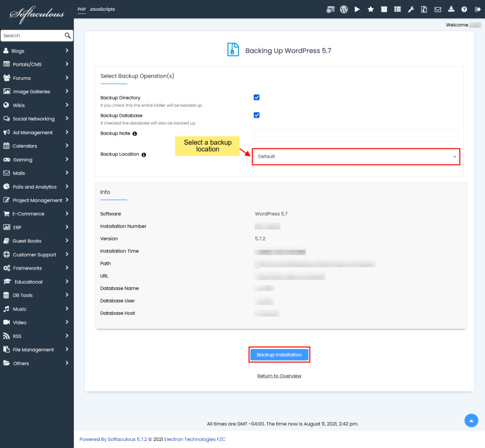The image size is (485, 448).
Task: Expand the Wikis category
Action: click(37, 105)
